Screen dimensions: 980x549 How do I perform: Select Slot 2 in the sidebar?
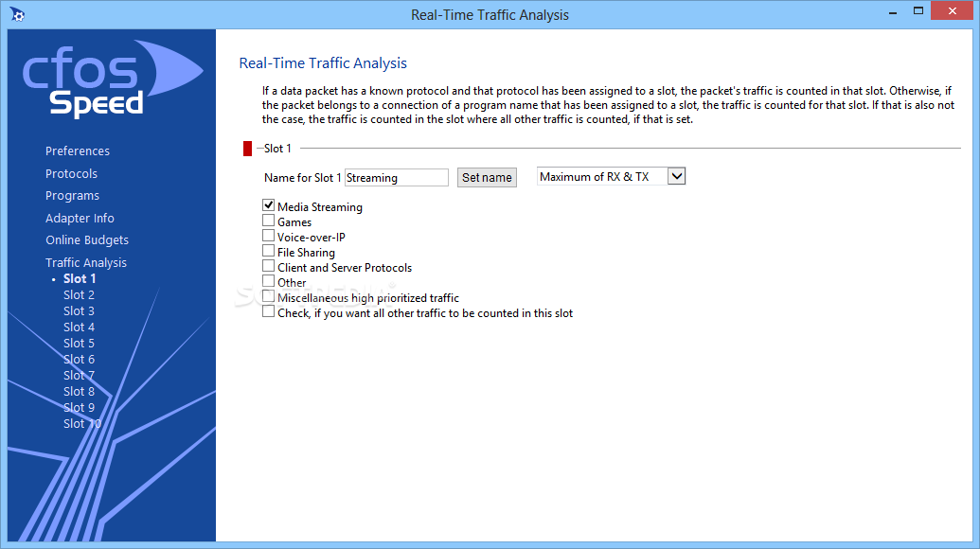79,294
